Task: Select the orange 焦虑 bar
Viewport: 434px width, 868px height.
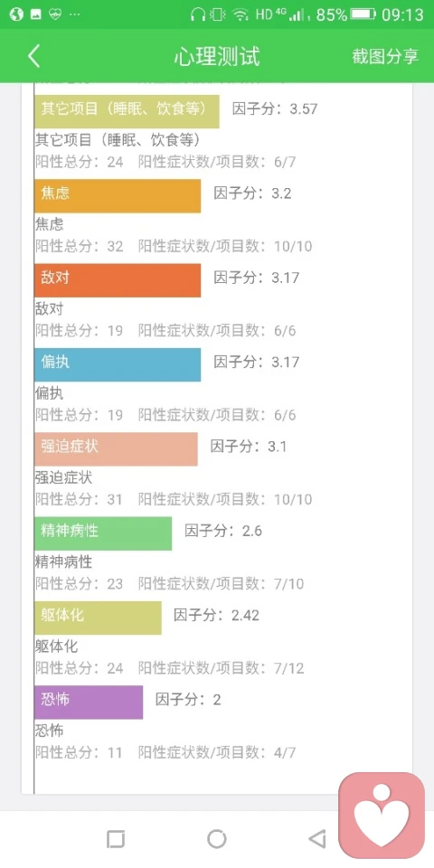Action: [x=118, y=196]
